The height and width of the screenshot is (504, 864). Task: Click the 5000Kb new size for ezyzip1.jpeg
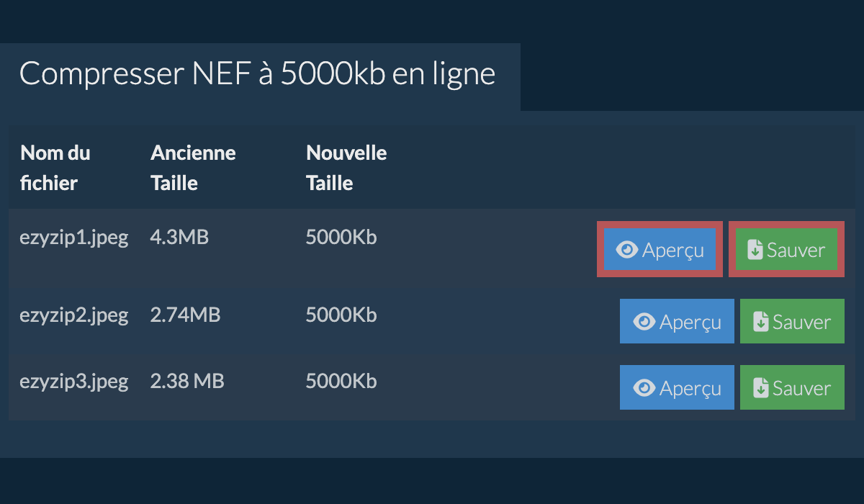tap(341, 238)
